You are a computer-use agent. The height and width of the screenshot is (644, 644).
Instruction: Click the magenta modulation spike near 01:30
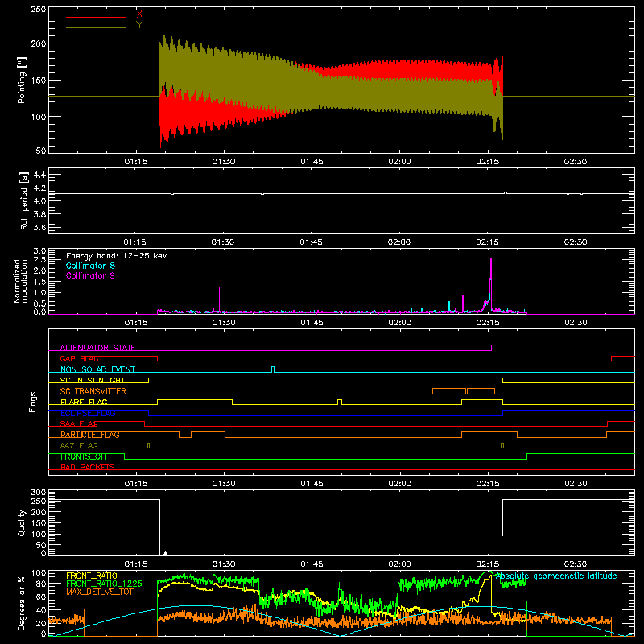(x=219, y=299)
